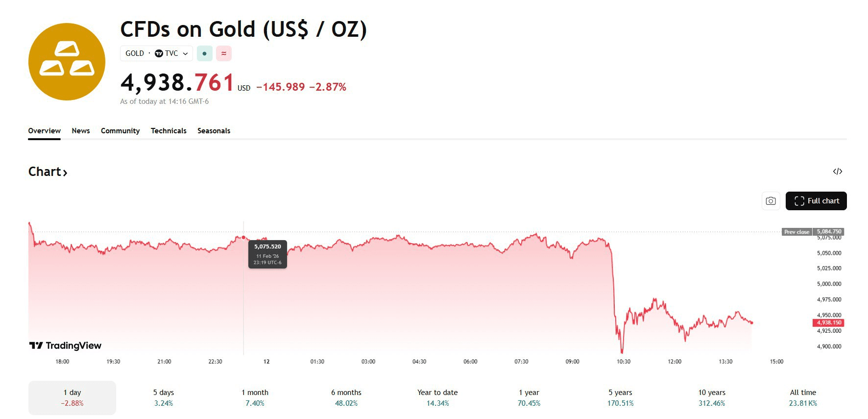This screenshot has width=868, height=419.
Task: Show the All time range
Action: coord(803,397)
